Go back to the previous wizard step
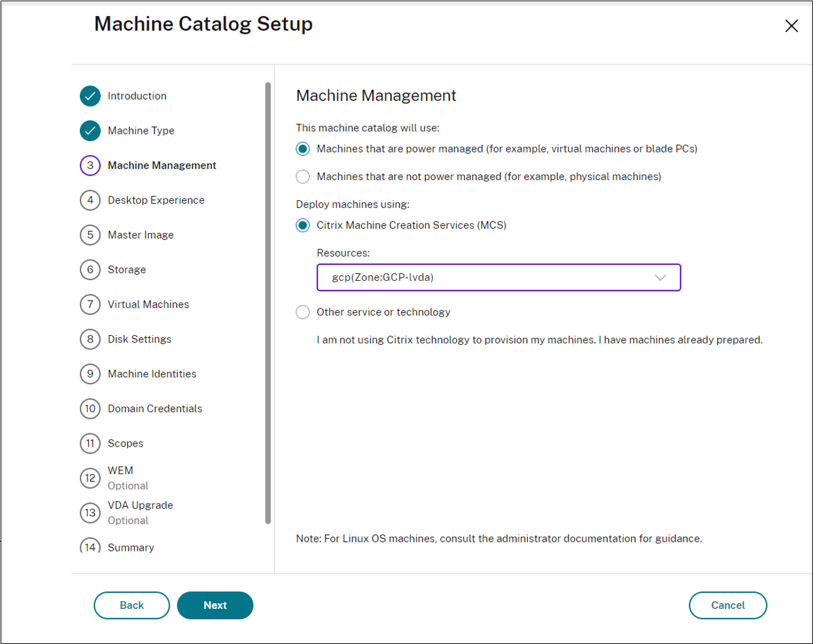 click(131, 605)
